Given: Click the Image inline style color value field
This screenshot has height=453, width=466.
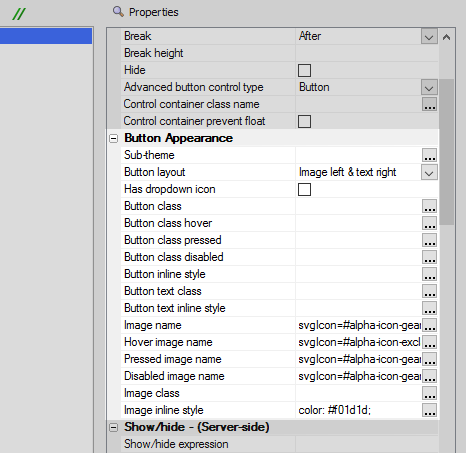Looking at the screenshot, I should [359, 410].
